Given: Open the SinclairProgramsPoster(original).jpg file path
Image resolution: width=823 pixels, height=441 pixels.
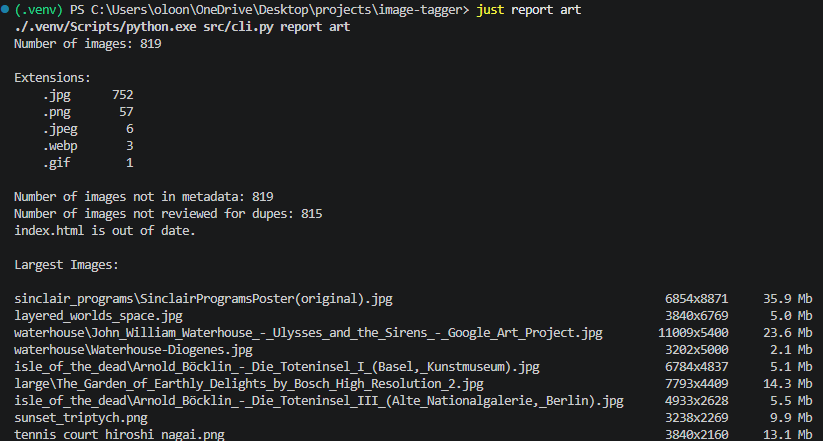Looking at the screenshot, I should coord(203,299).
